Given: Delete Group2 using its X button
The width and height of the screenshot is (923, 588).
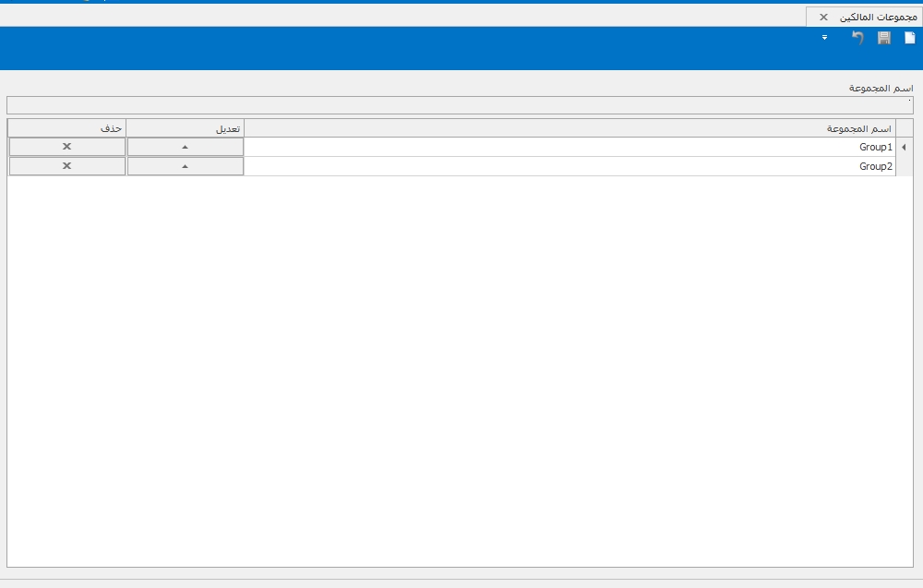Looking at the screenshot, I should (66, 166).
